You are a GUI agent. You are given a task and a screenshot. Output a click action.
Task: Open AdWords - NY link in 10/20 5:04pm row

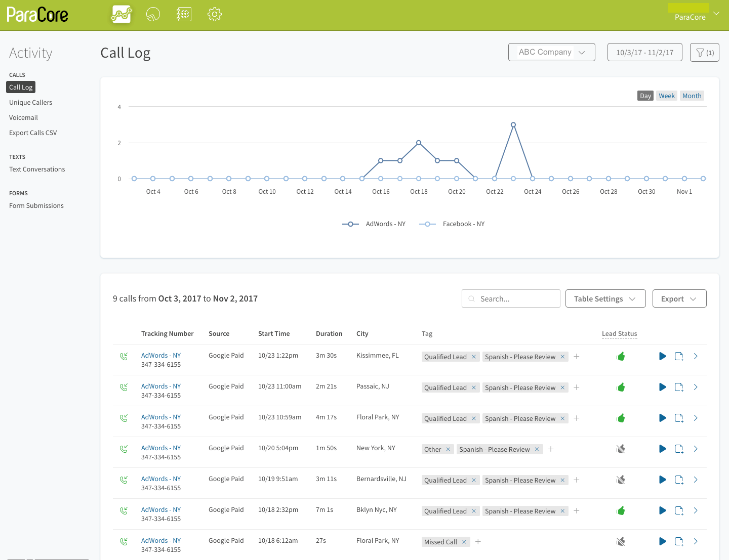tap(161, 448)
